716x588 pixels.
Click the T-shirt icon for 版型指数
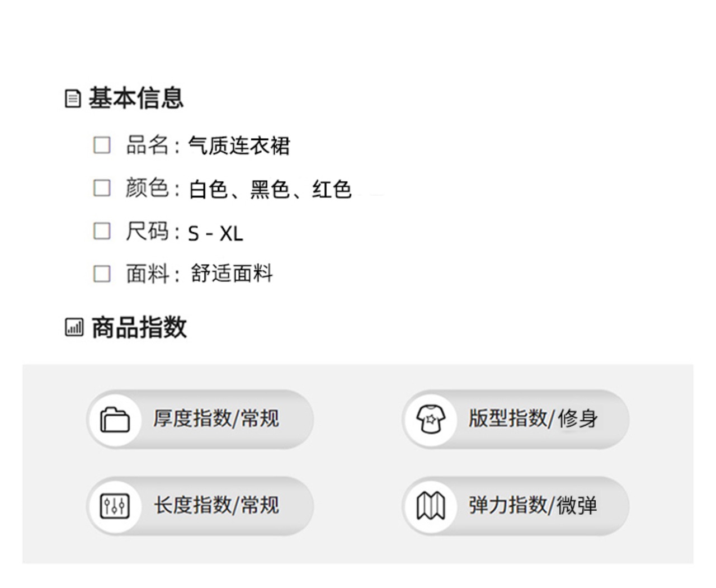[431, 419]
